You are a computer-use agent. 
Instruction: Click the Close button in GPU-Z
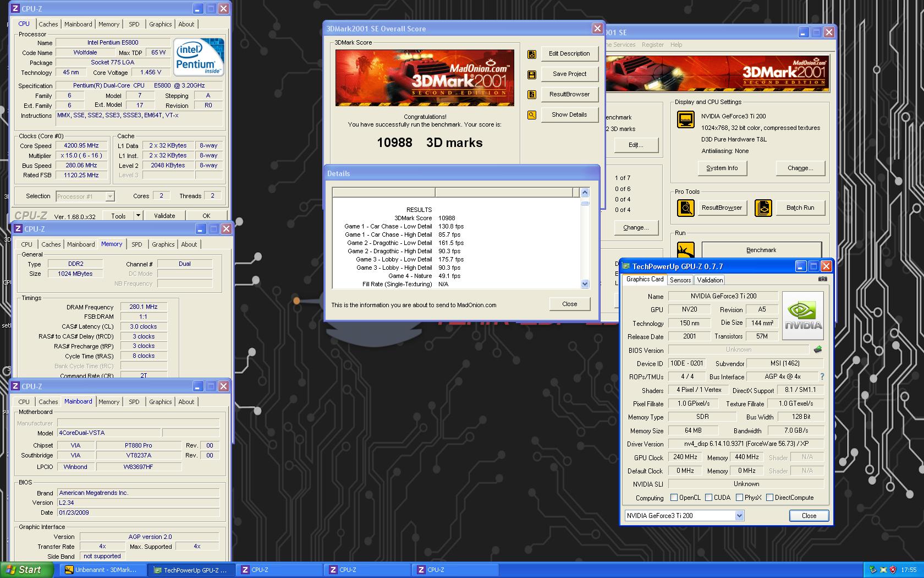point(809,516)
